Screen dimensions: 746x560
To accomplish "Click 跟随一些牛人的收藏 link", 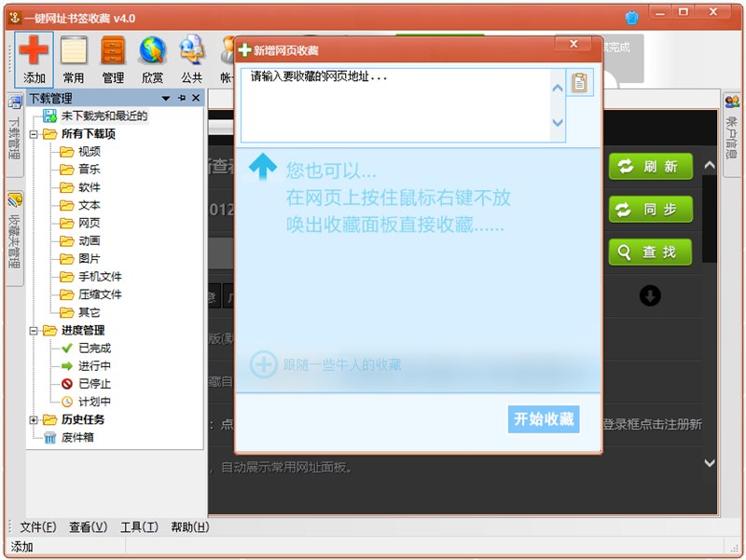I will (x=342, y=365).
